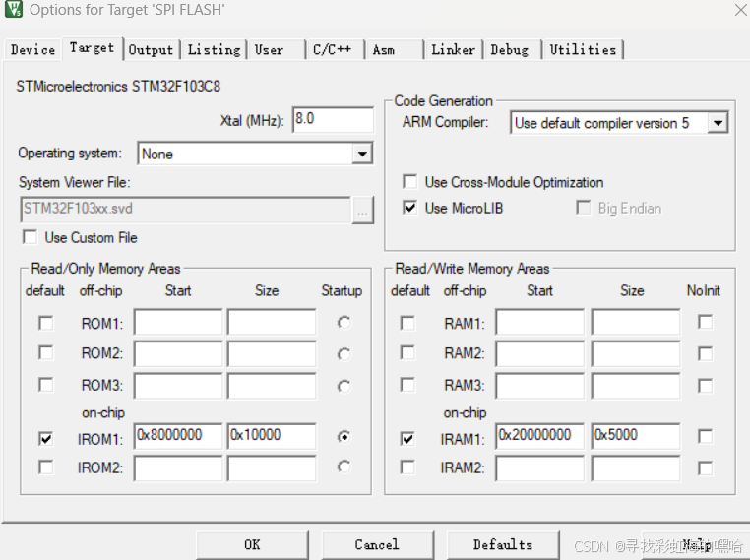Screen dimensions: 750x560
Task: Click the IRAM2 Size field
Action: pos(636,468)
